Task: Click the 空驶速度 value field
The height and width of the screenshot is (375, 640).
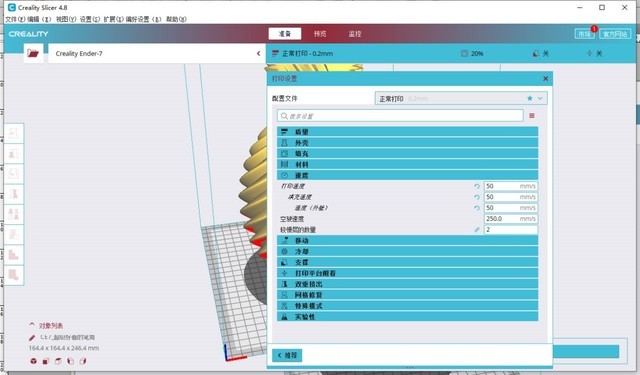Action: point(511,219)
